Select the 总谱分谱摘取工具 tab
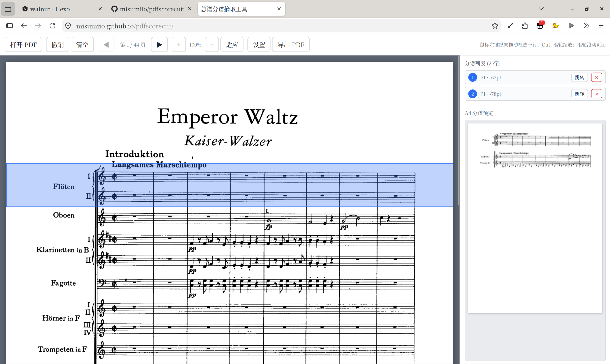The width and height of the screenshot is (610, 364). 241,9
